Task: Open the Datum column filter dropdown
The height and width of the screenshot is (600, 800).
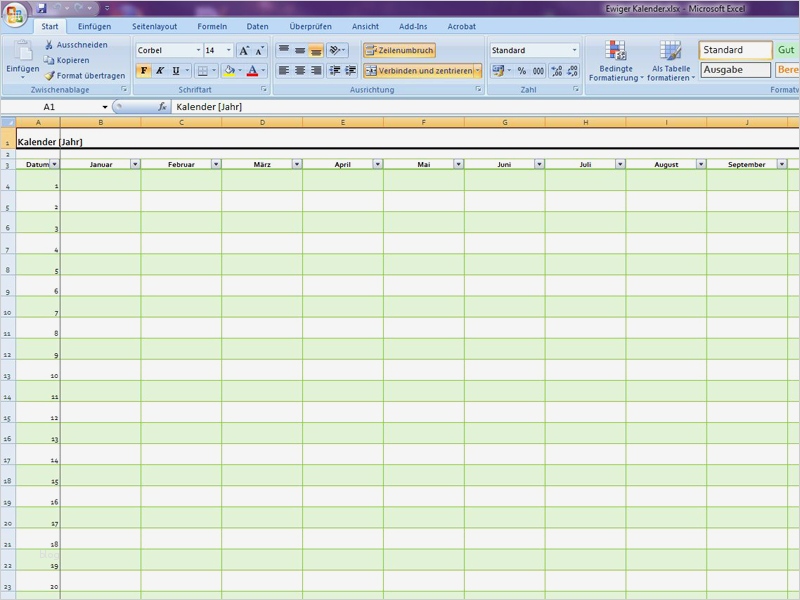Action: coord(53,164)
